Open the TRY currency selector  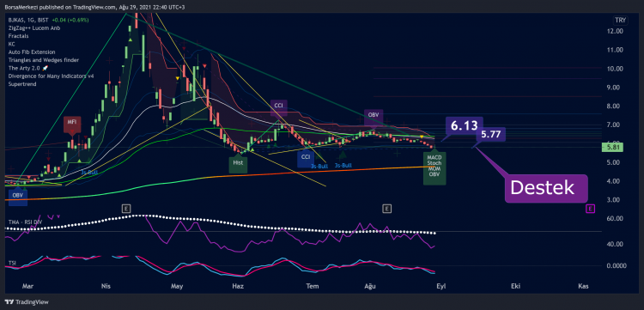click(x=619, y=20)
